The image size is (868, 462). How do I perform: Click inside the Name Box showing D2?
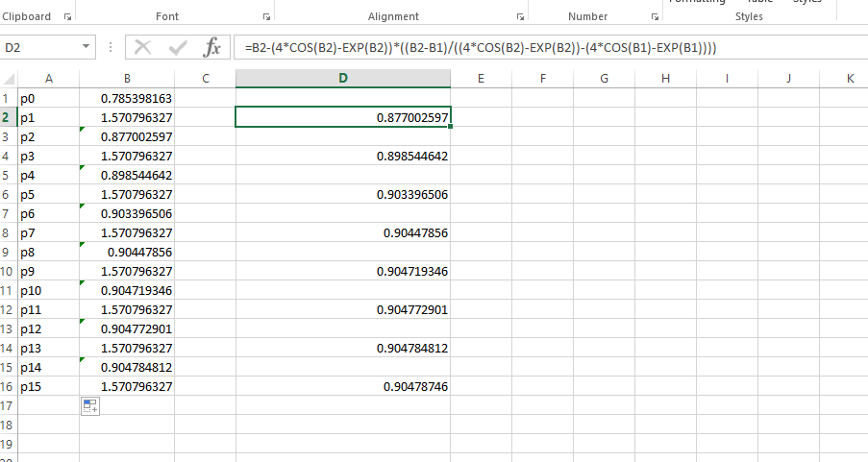(38, 48)
